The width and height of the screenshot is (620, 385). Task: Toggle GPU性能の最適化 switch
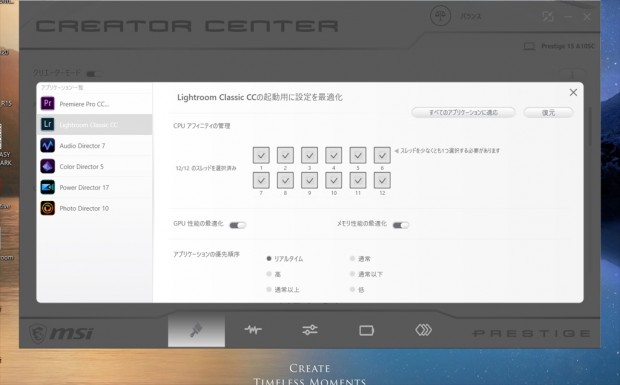tap(238, 225)
